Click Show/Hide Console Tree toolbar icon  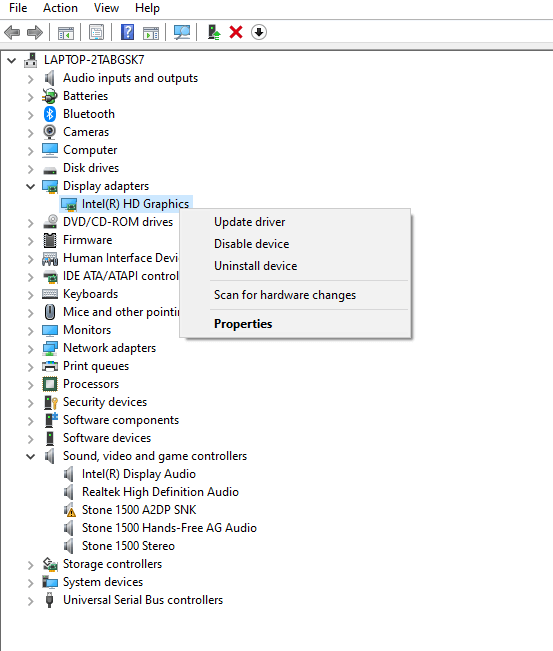tap(66, 32)
